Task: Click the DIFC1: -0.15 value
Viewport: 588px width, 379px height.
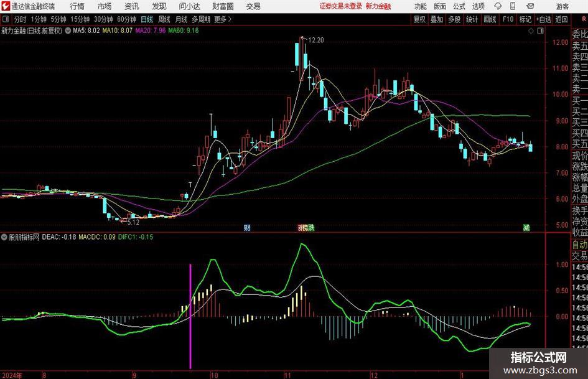Action: [x=136, y=237]
